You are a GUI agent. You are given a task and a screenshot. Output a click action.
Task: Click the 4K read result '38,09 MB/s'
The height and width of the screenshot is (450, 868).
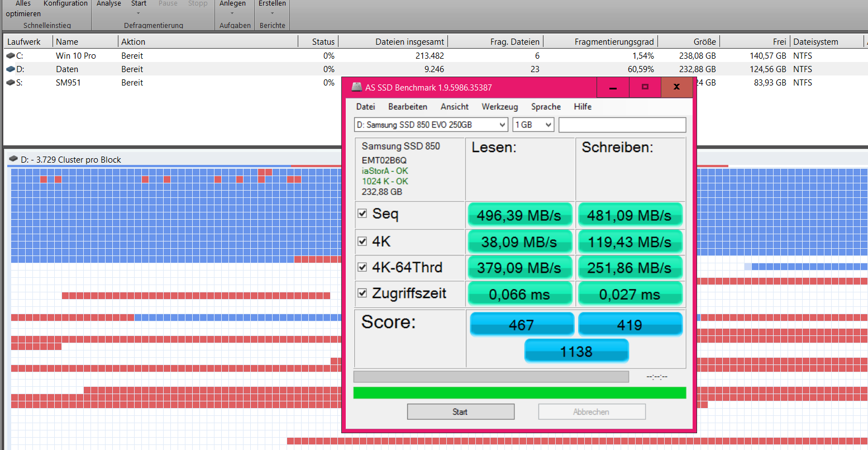519,242
